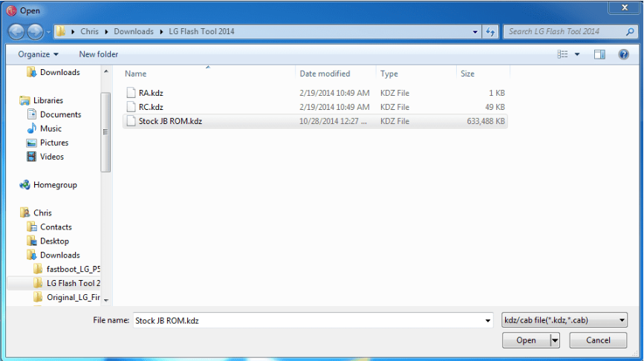Show the preview pane
Screen dimensions: 644x361
coord(599,54)
